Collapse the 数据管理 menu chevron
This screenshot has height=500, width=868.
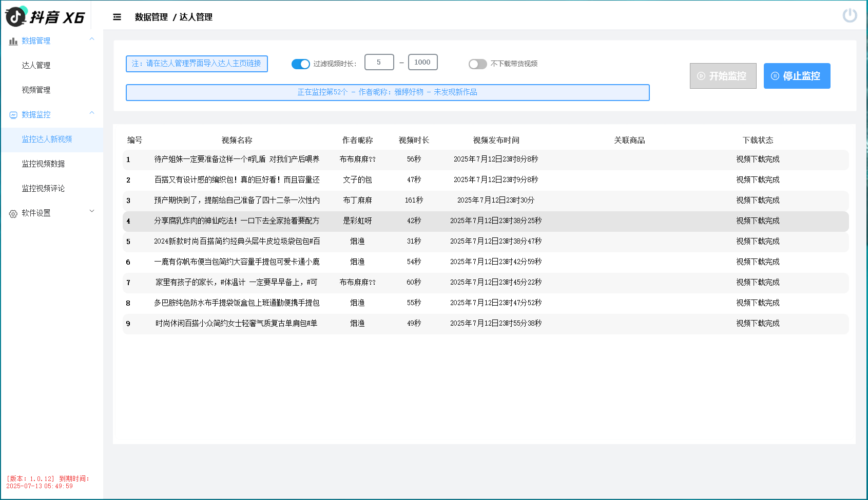pos(92,39)
